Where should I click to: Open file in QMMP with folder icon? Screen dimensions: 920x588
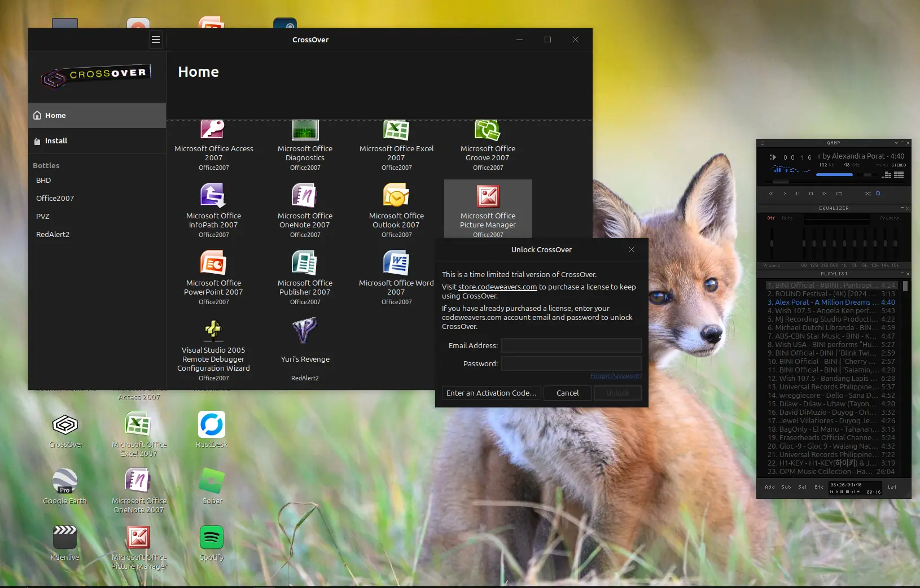(x=839, y=194)
